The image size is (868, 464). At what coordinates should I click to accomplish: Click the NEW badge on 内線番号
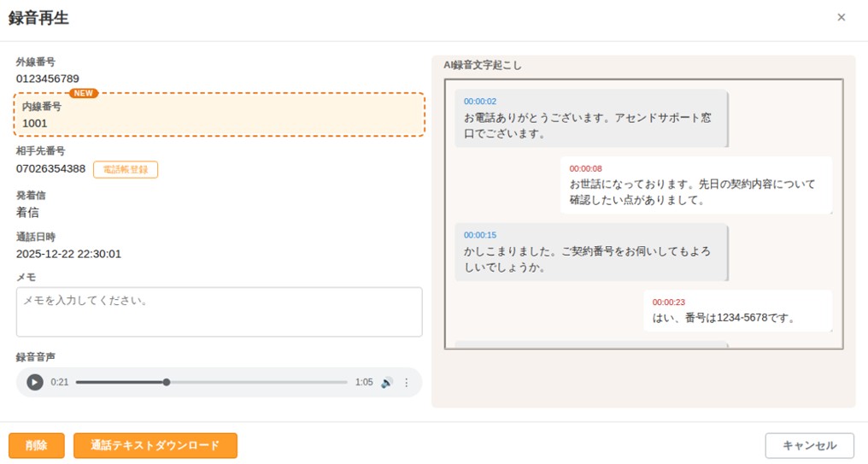pos(84,93)
